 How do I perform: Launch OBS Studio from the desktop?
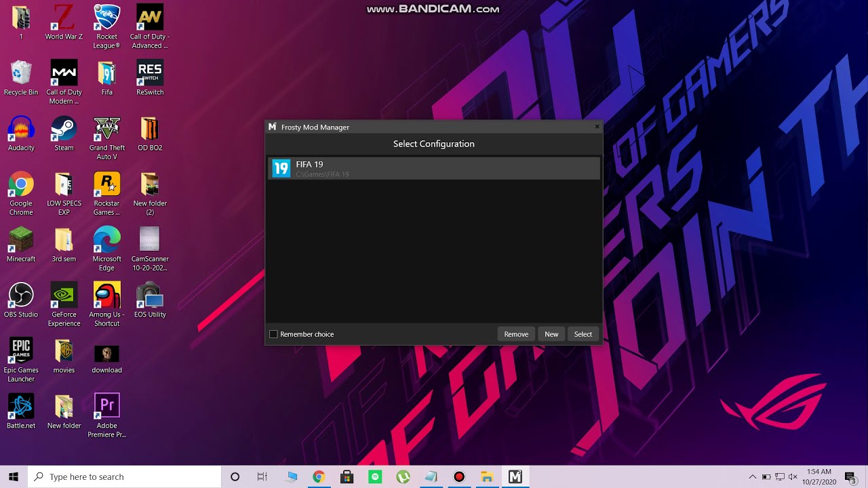click(x=21, y=301)
